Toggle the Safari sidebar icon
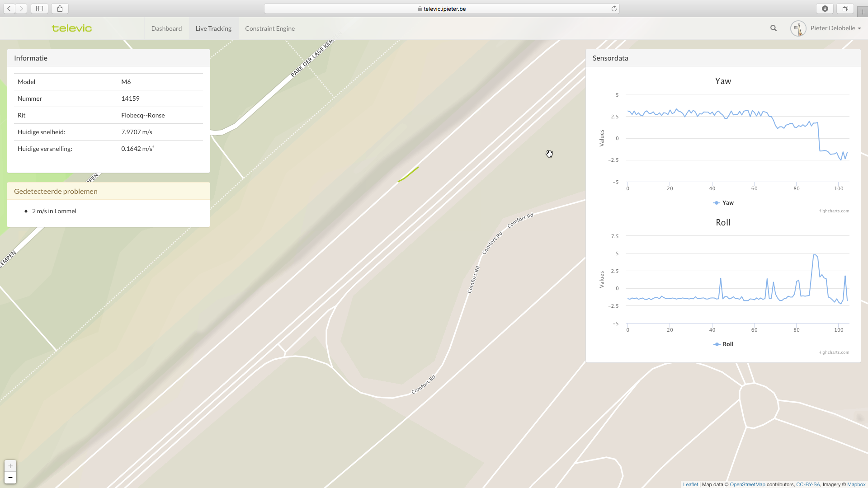The image size is (868, 488). (x=40, y=9)
